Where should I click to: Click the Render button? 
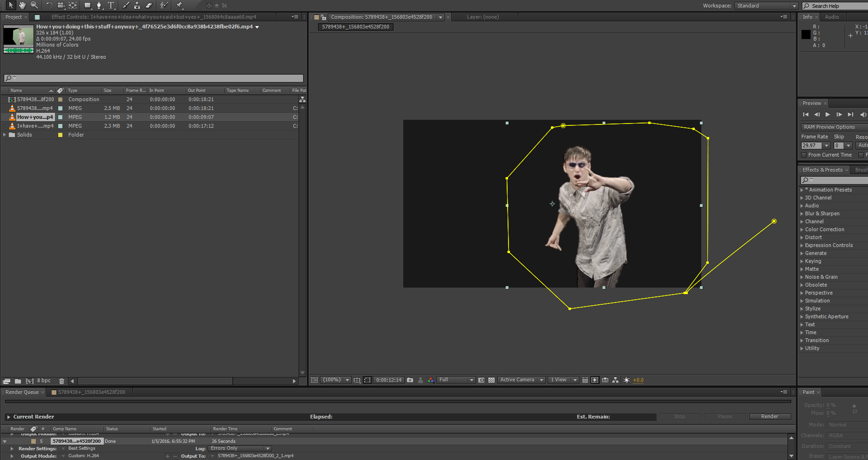pos(769,416)
